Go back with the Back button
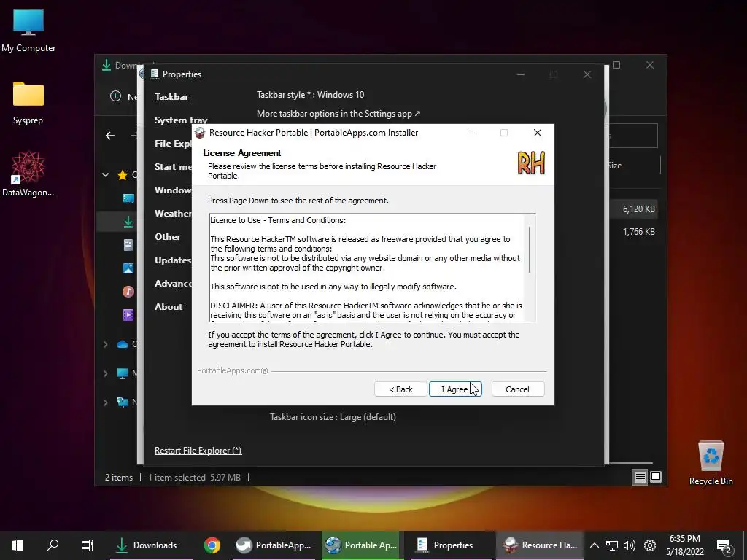This screenshot has width=747, height=560. [400, 389]
